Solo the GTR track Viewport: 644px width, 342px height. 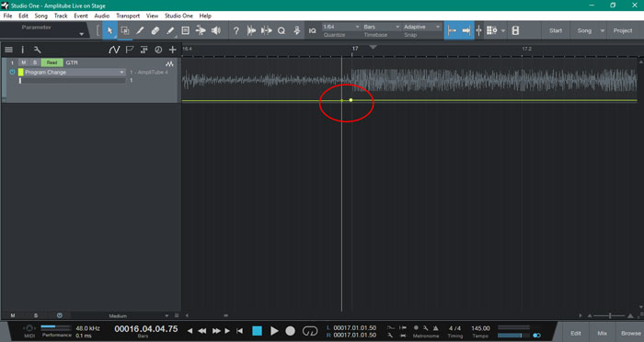click(x=35, y=63)
